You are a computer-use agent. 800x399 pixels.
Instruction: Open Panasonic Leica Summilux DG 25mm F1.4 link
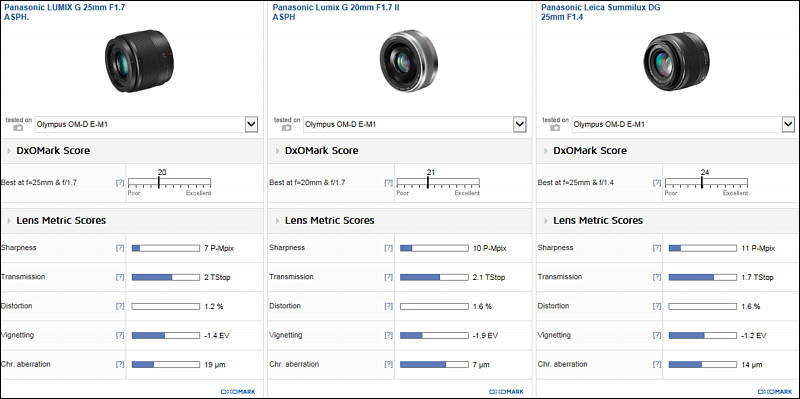click(x=601, y=12)
